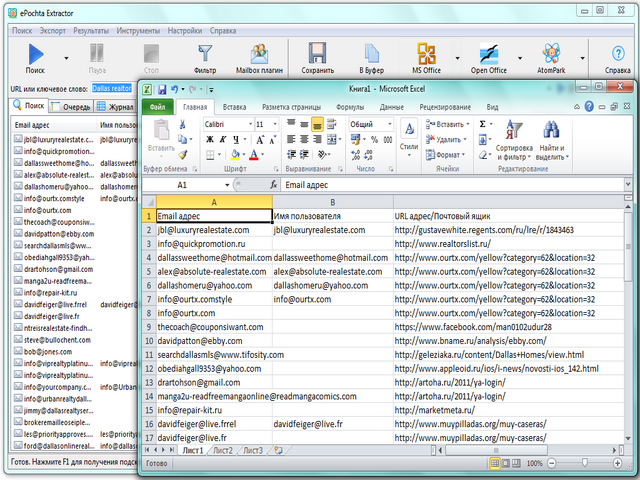
Task: Switch to the Вставка ribbon tab
Action: (x=234, y=107)
